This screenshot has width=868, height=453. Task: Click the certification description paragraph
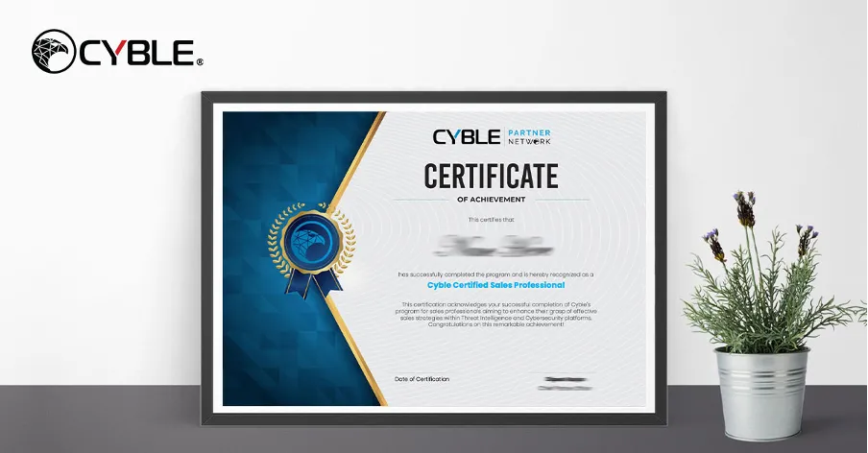point(495,312)
